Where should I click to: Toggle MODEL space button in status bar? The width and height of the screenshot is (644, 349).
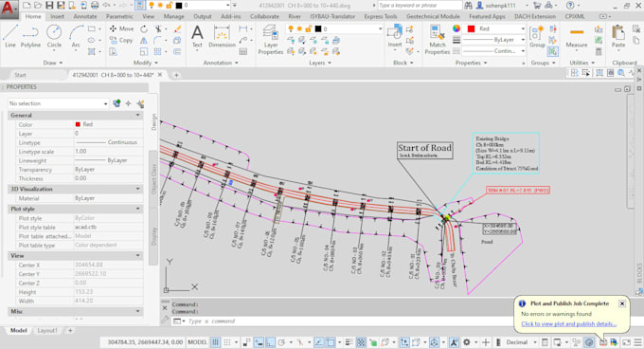click(198, 342)
